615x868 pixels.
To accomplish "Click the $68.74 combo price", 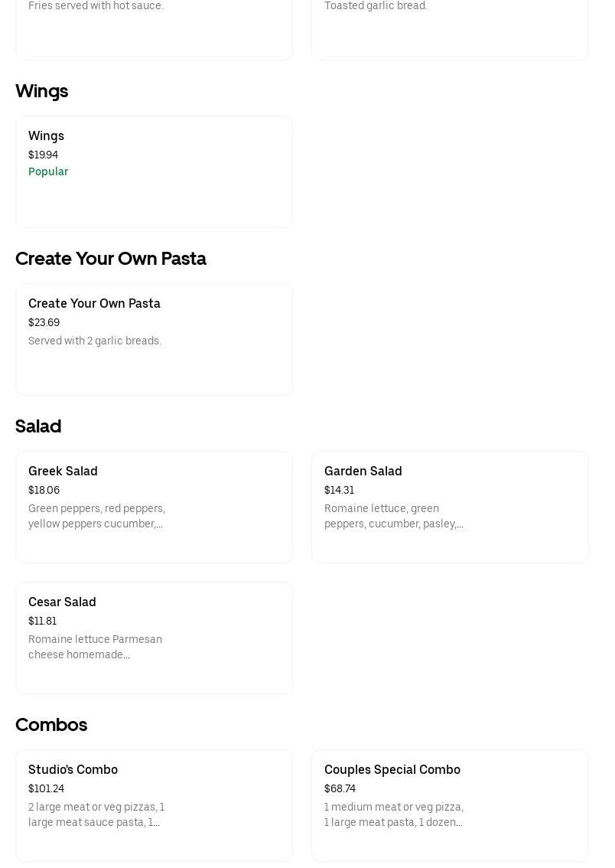I will (x=340, y=789).
